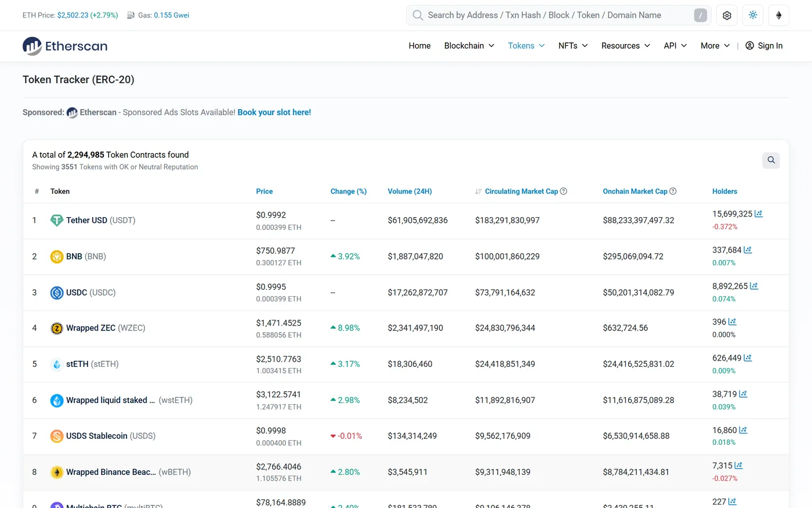The width and height of the screenshot is (812, 508).
Task: Open the Tether USD (USDT) token page
Action: (x=101, y=221)
